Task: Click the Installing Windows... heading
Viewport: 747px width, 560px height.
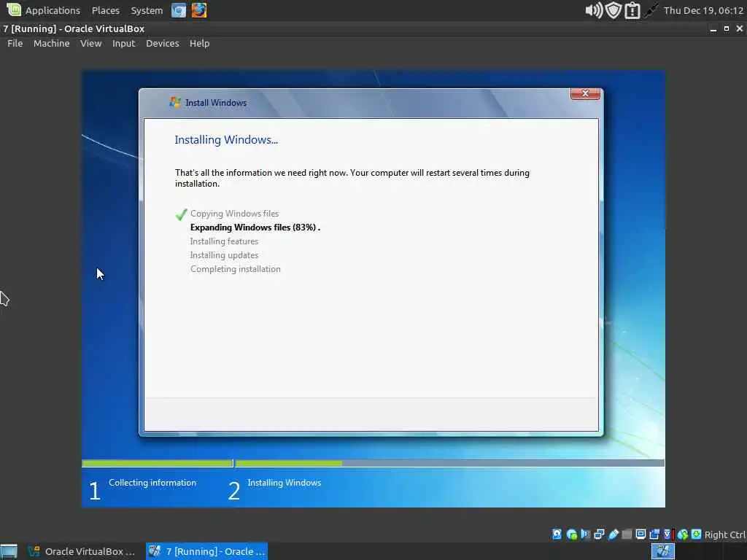Action: pyautogui.click(x=226, y=139)
